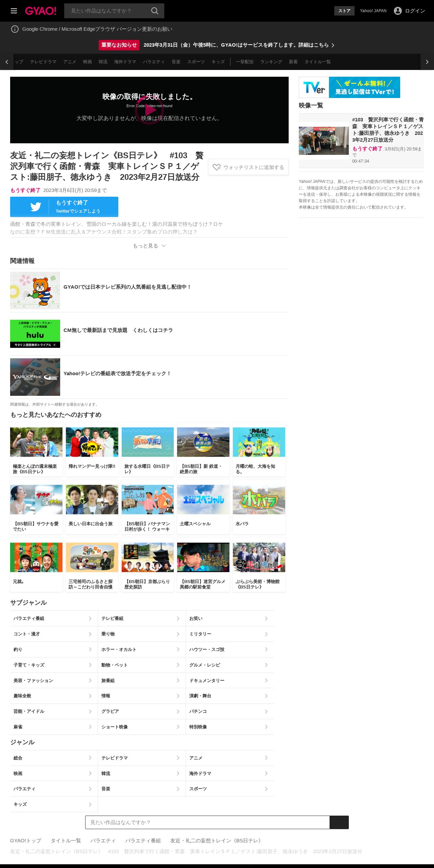Screen dimensions: 434x868
Task: Open 月曜の蛙、大海を知る recommendation
Action: coord(259,450)
